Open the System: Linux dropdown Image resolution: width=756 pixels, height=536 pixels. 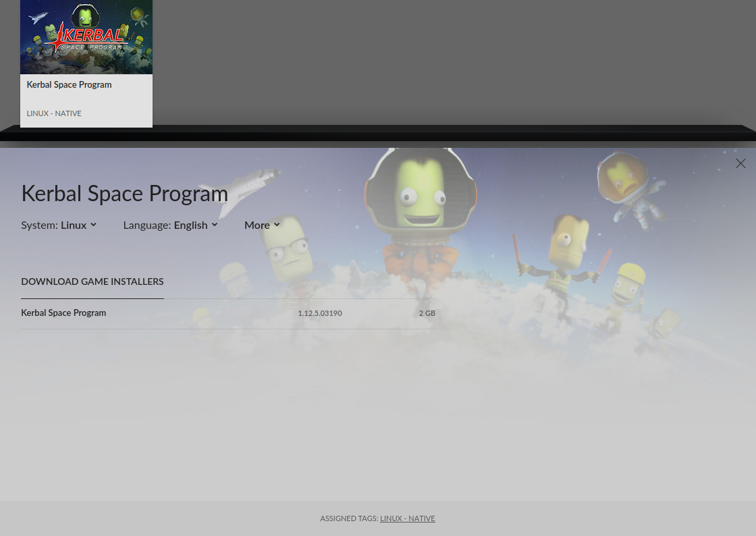click(59, 225)
